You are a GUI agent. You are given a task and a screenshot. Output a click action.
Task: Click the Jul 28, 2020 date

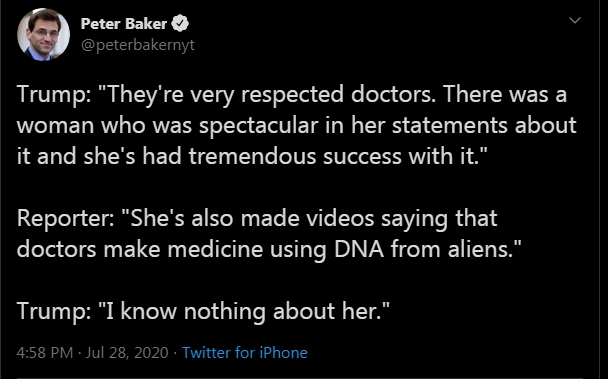click(x=127, y=353)
